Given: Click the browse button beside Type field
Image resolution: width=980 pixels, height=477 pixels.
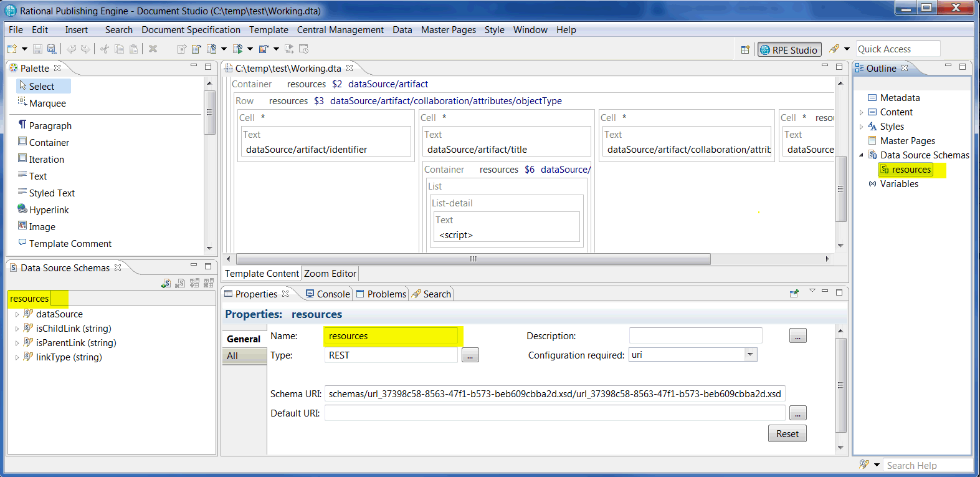Looking at the screenshot, I should [x=470, y=355].
